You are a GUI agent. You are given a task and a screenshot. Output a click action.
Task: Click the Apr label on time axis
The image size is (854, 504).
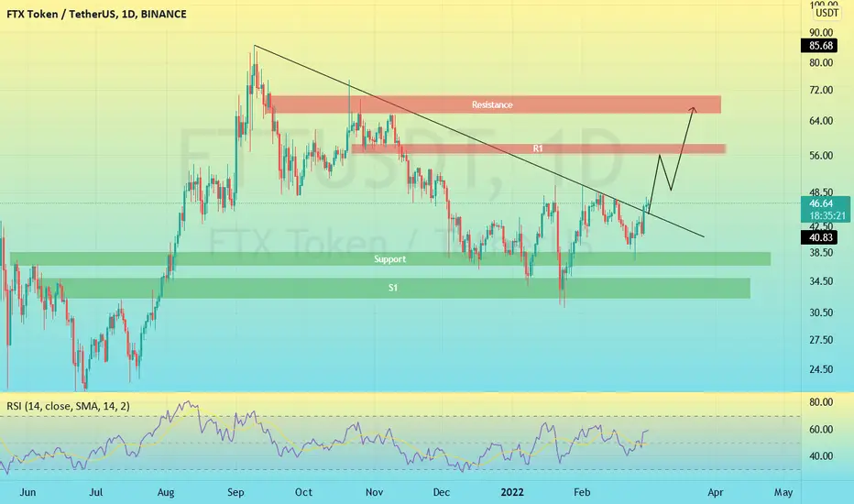(715, 492)
